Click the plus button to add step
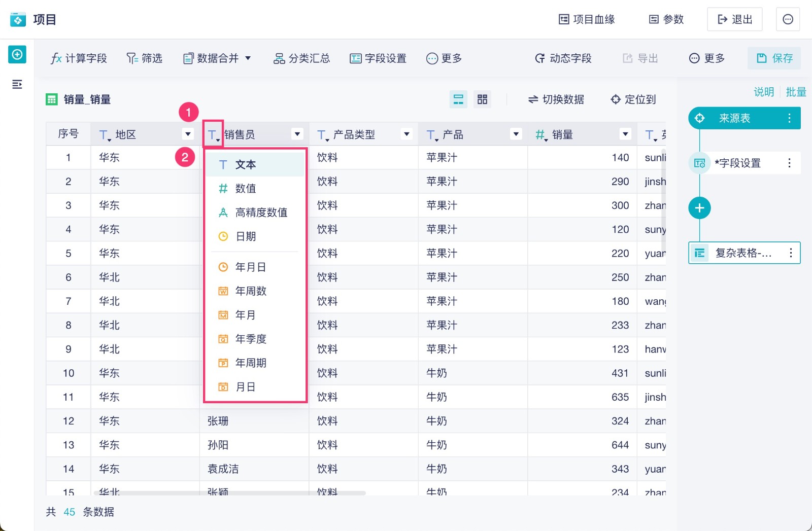812x531 pixels. pos(699,208)
